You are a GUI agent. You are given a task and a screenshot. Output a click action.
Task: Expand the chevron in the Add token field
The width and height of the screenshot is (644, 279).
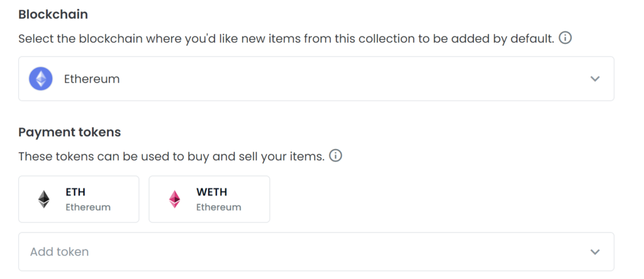[x=595, y=251]
